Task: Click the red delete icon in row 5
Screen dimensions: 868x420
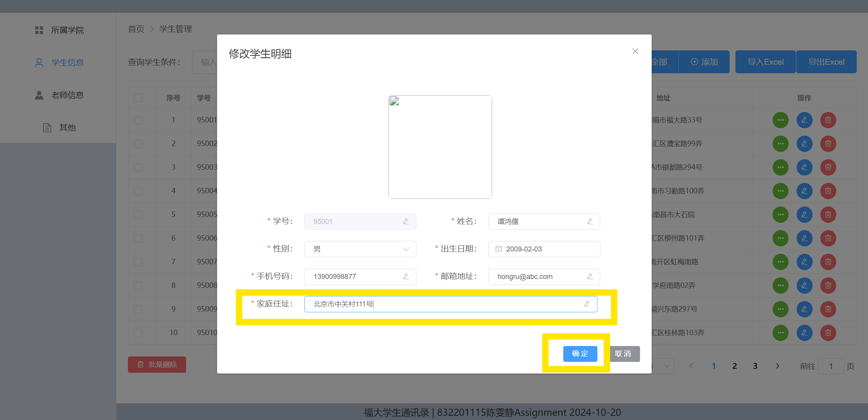Action: pos(828,215)
